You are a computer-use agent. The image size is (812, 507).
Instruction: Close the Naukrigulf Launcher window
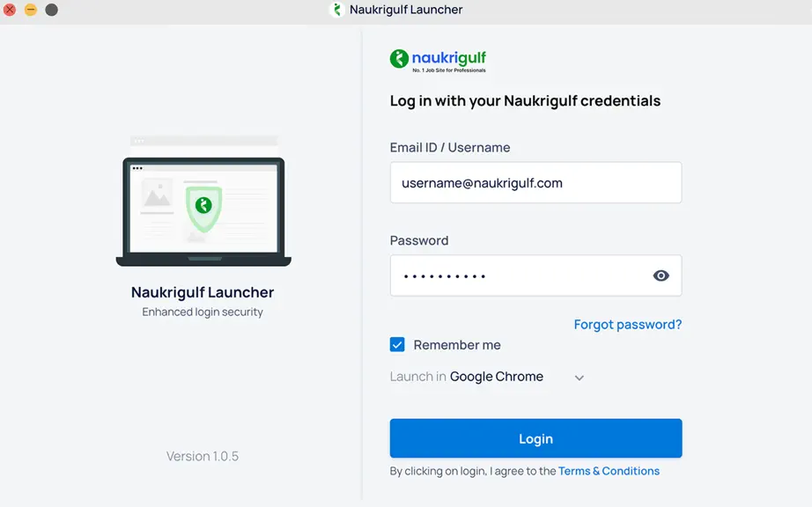tap(10, 10)
